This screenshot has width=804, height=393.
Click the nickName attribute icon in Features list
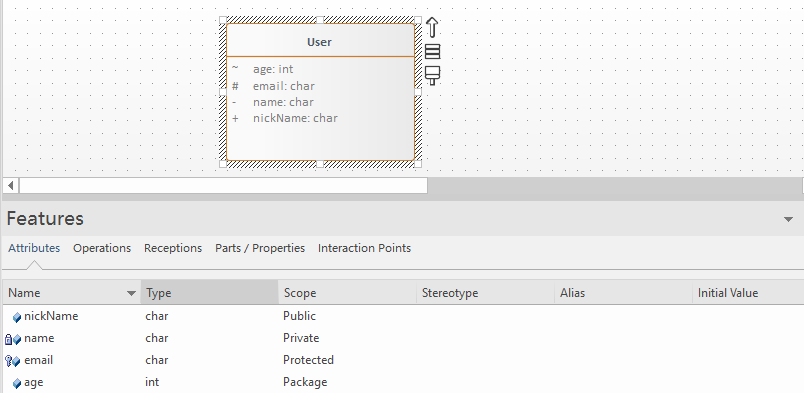pos(17,317)
